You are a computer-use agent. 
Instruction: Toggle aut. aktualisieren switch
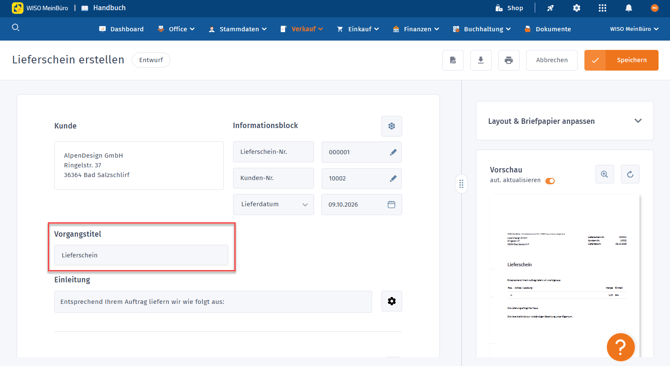550,181
